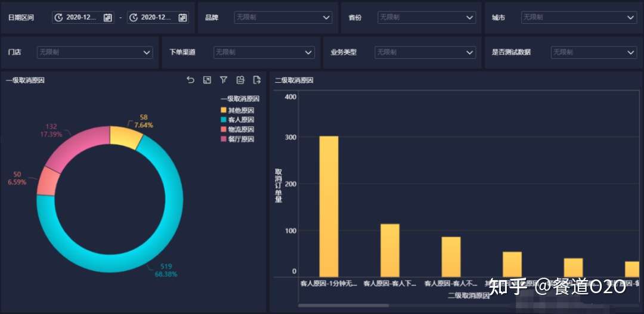Click the 一级取消原因 panel title

25,80
